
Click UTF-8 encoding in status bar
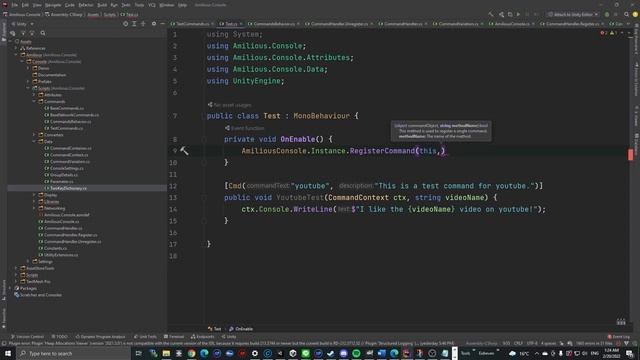pyautogui.click(x=532, y=344)
